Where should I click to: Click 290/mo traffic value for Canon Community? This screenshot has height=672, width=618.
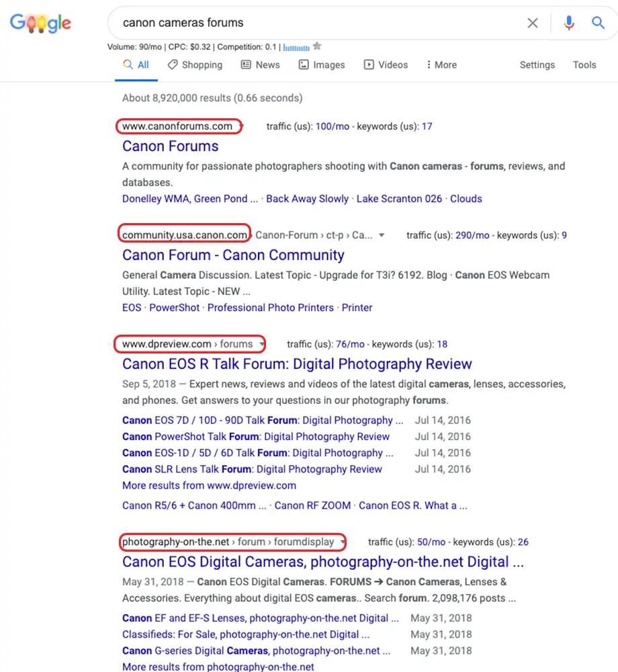point(472,235)
